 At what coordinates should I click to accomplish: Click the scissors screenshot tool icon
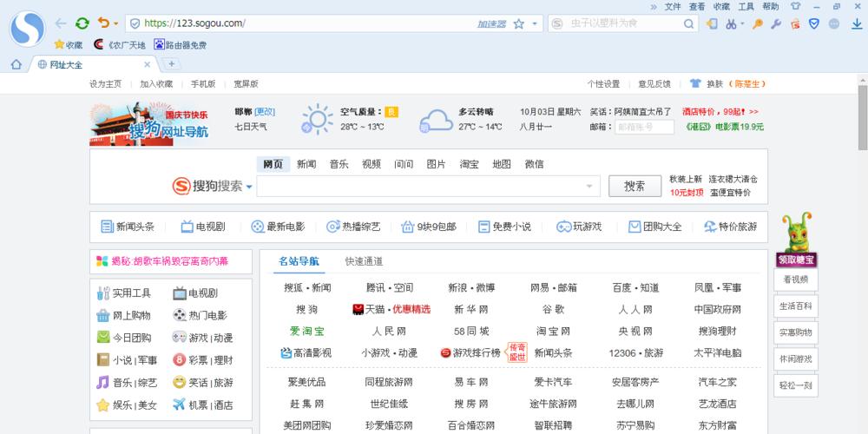[x=731, y=23]
